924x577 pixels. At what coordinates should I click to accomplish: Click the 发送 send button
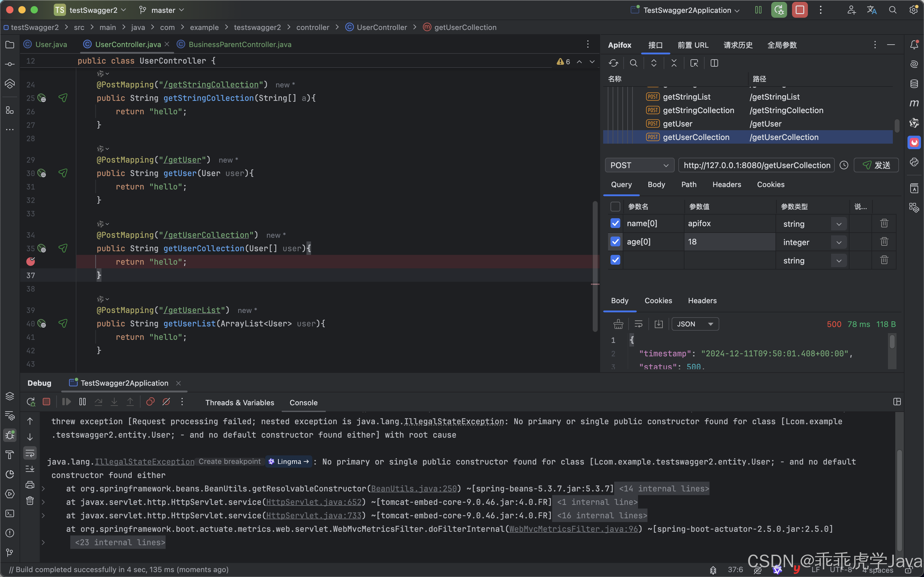[x=876, y=165]
